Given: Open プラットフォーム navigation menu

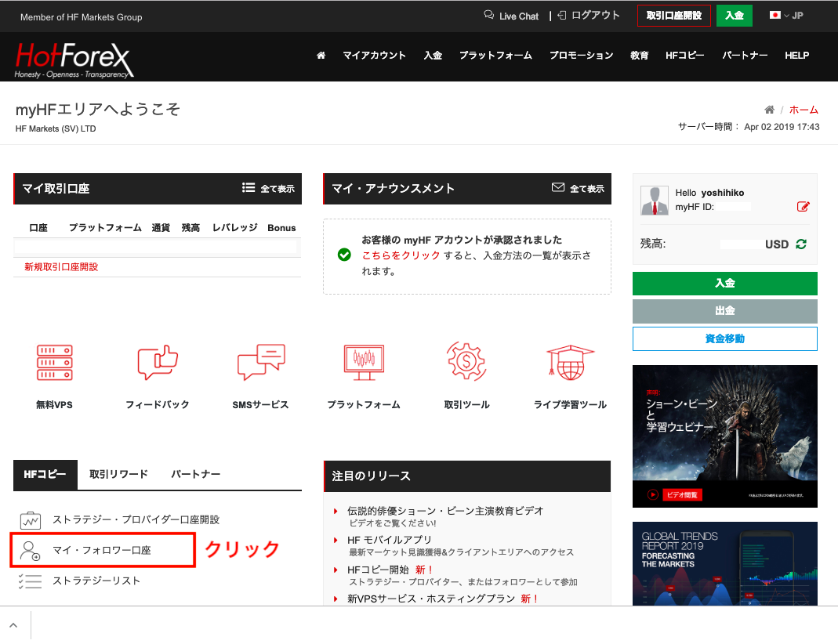Looking at the screenshot, I should click(x=495, y=55).
